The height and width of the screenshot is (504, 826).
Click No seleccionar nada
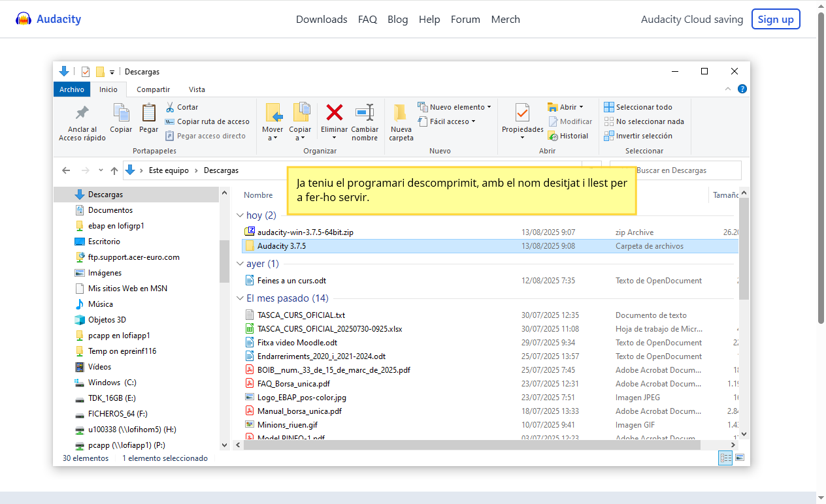(x=644, y=121)
